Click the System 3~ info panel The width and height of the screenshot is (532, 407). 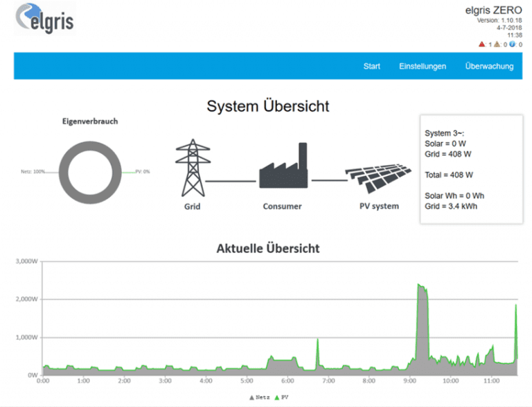coord(471,169)
